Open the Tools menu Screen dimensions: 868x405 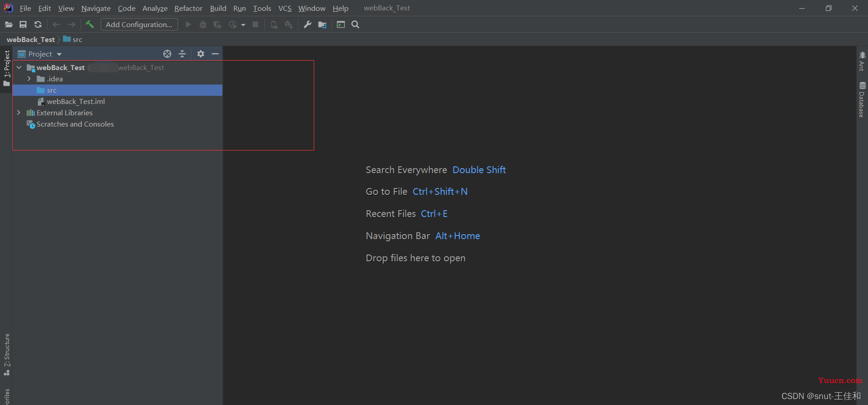(x=262, y=8)
